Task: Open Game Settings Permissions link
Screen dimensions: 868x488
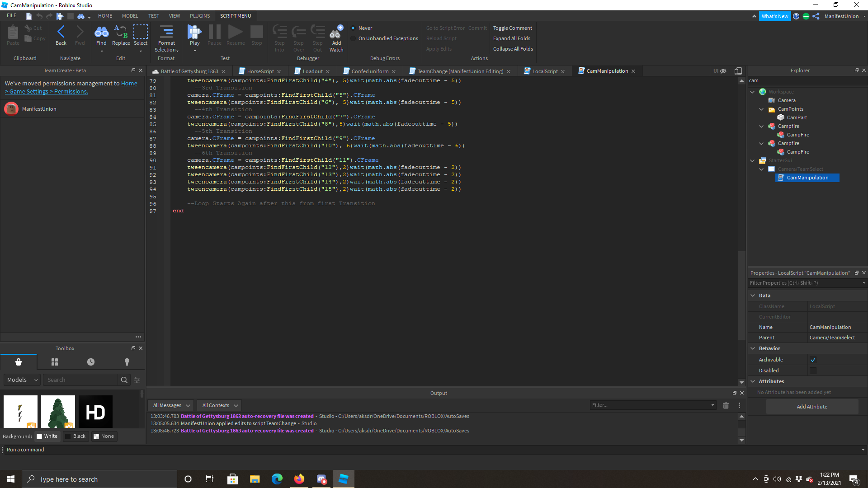Action: pos(47,91)
